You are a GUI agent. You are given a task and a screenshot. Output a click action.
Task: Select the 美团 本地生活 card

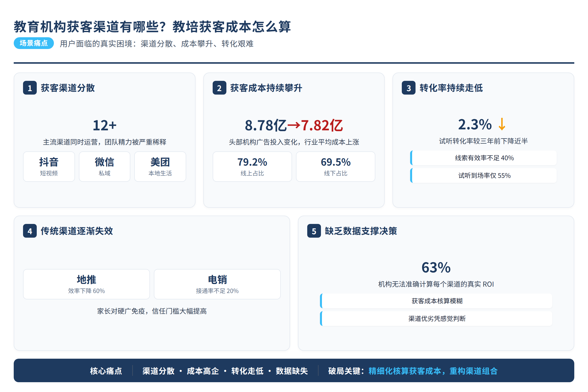pyautogui.click(x=160, y=167)
